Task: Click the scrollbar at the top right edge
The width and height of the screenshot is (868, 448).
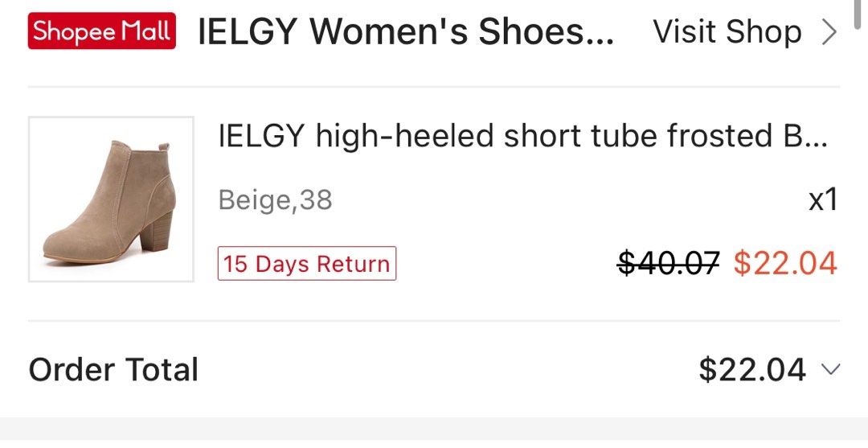Action: [858, 14]
